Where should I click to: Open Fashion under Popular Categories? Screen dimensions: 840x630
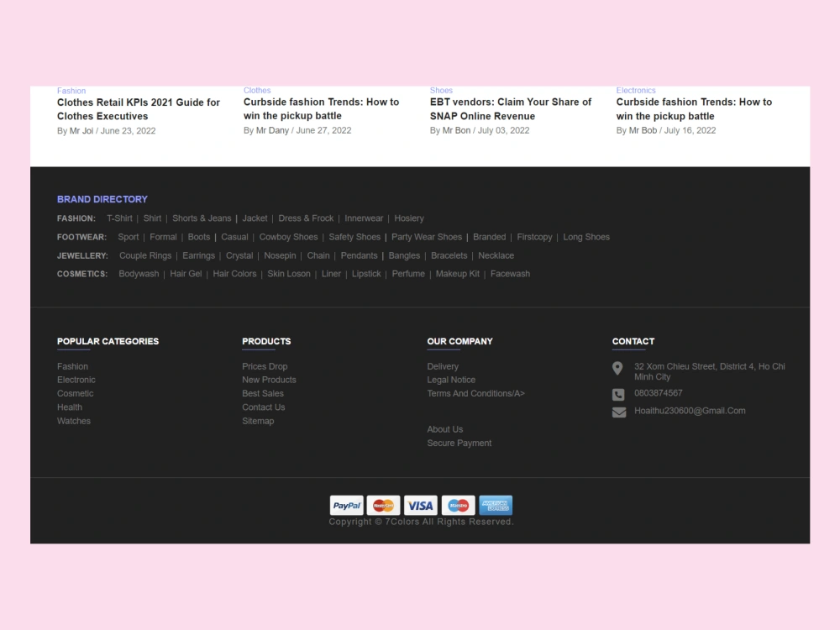72,366
